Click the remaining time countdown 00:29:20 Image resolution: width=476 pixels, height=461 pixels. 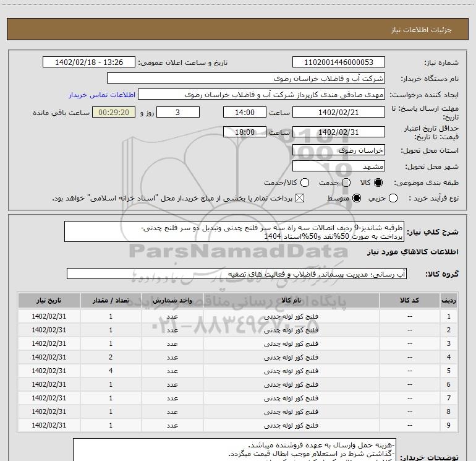pyautogui.click(x=114, y=112)
